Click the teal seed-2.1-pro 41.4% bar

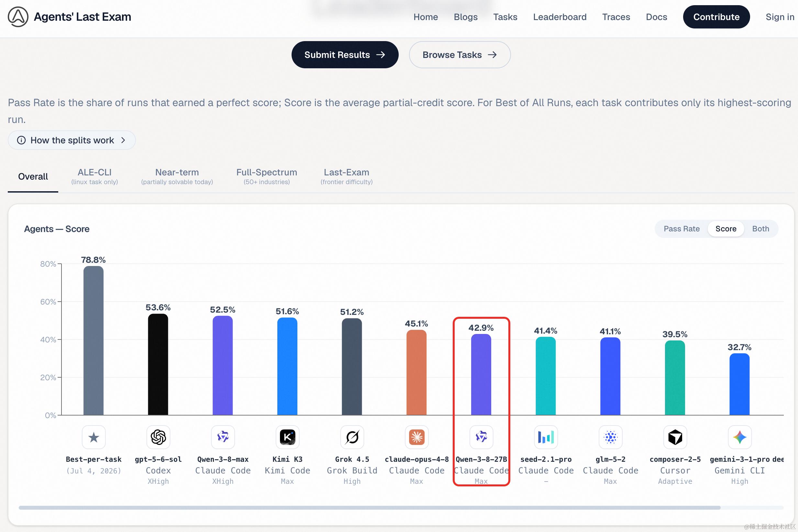click(546, 376)
